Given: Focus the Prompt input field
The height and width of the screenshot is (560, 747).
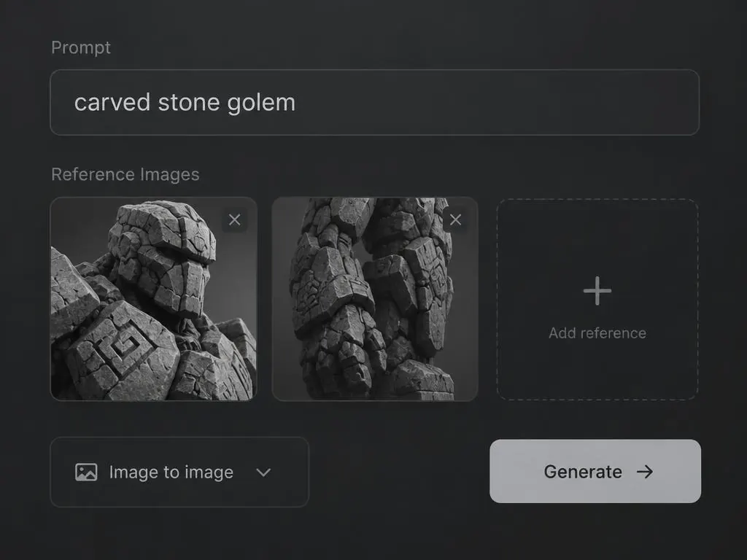Looking at the screenshot, I should click(x=374, y=102).
